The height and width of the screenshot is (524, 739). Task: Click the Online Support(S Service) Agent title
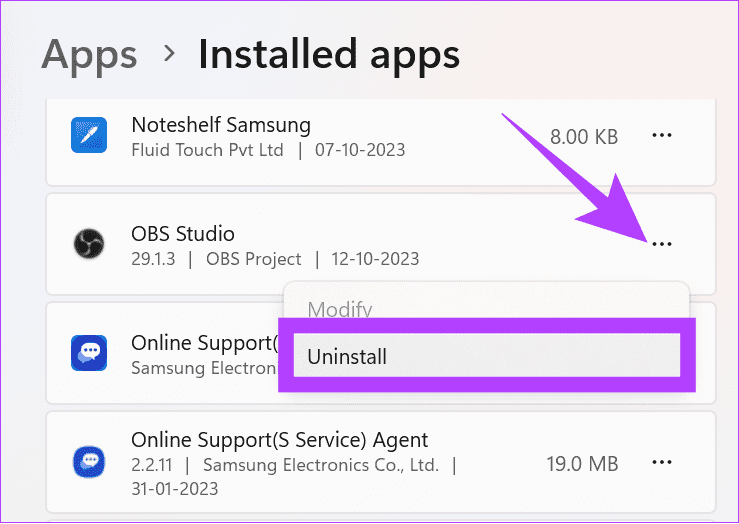click(279, 440)
